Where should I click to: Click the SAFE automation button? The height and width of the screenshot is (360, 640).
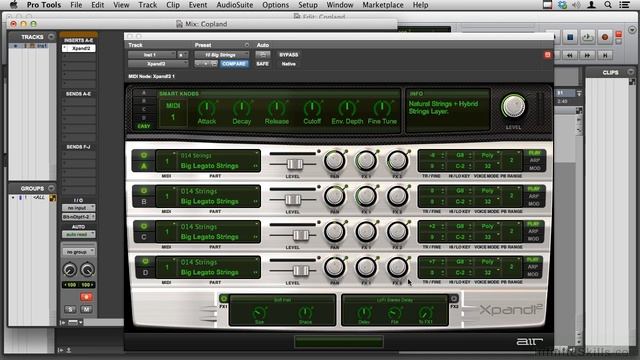point(262,64)
